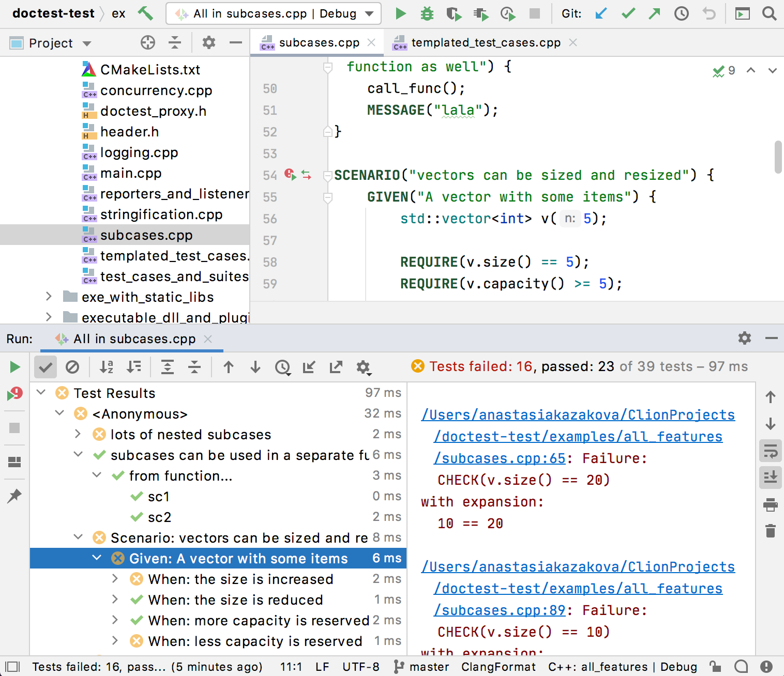Click the Build hammer icon
This screenshot has height=676, width=784.
(145, 13)
